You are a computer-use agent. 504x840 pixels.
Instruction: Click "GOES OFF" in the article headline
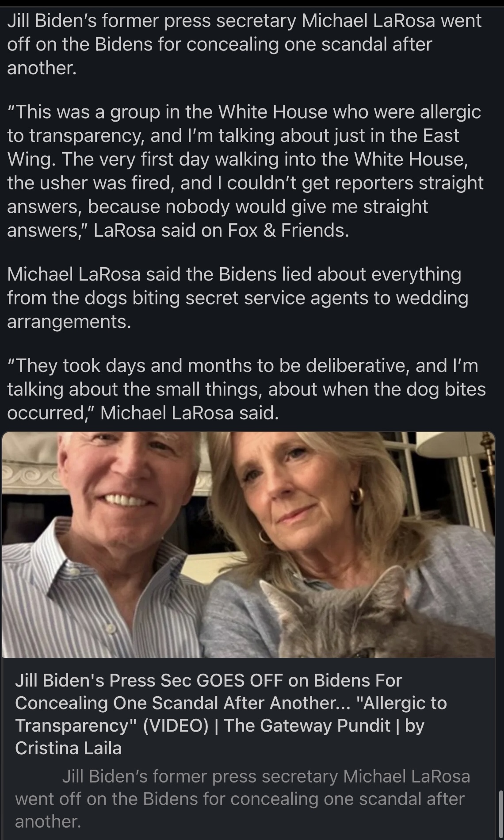pos(239,680)
